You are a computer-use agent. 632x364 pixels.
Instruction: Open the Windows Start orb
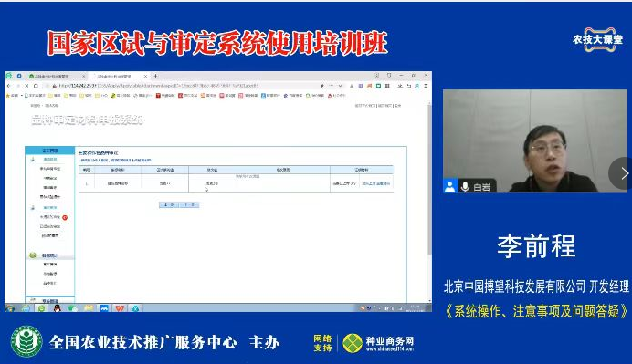[10, 308]
